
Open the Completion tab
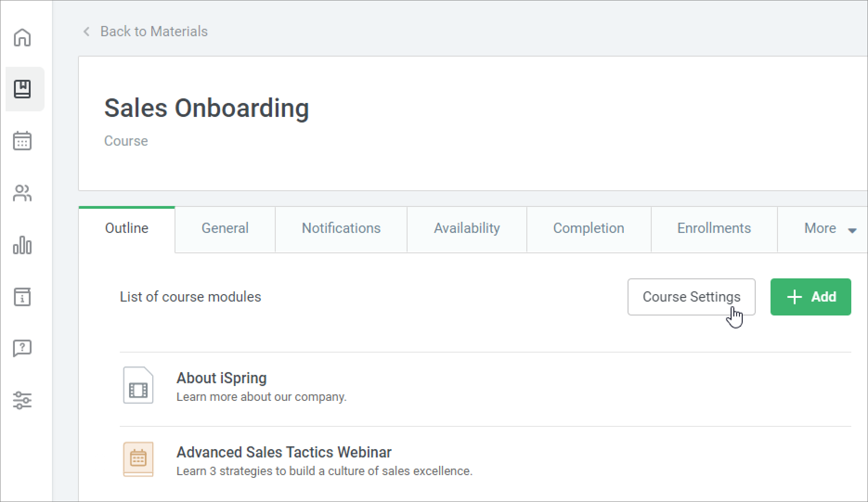588,229
